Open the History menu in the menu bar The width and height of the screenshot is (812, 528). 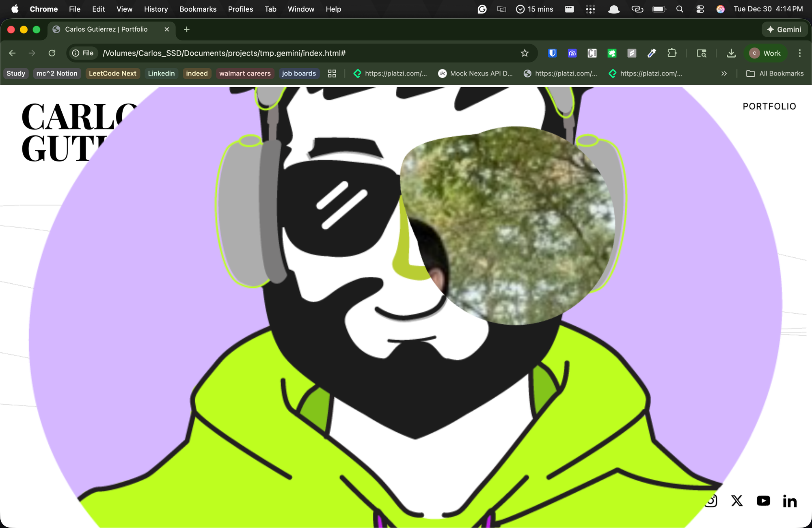tap(156, 9)
